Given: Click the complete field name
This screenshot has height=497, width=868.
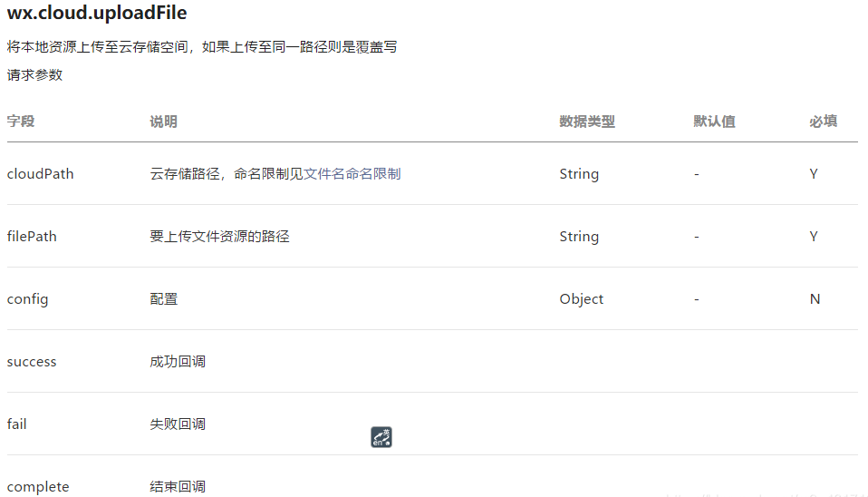Looking at the screenshot, I should [x=38, y=487].
